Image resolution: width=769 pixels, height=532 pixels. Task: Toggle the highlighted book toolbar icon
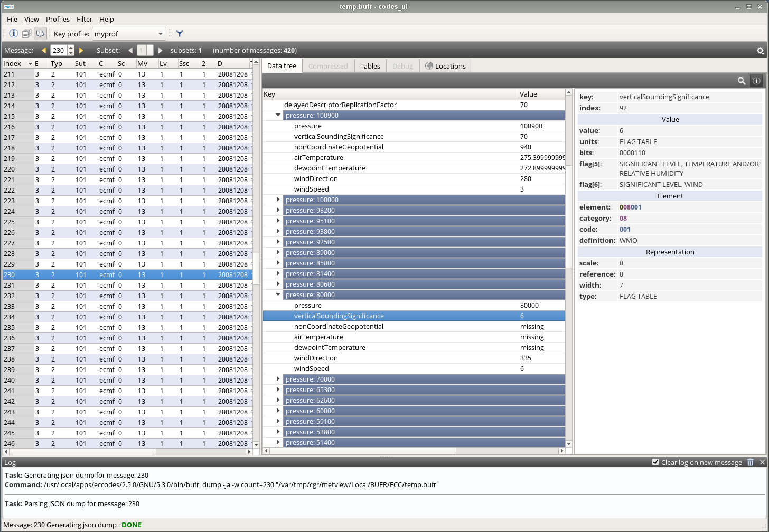[x=40, y=33]
